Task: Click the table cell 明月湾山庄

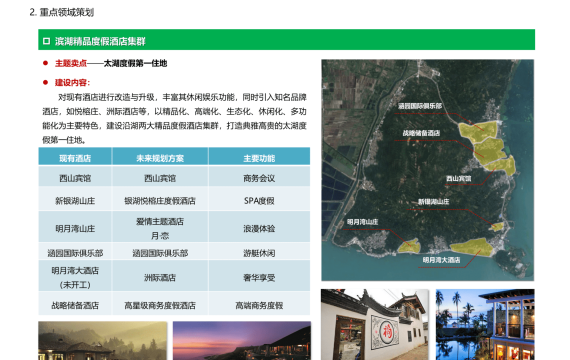Action: pyautogui.click(x=75, y=228)
